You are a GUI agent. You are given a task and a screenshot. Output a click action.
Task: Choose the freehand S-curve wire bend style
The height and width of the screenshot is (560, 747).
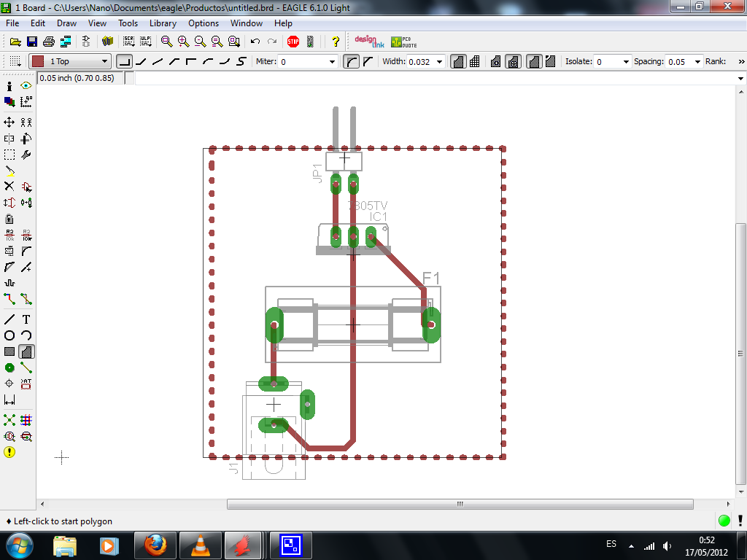pyautogui.click(x=241, y=61)
